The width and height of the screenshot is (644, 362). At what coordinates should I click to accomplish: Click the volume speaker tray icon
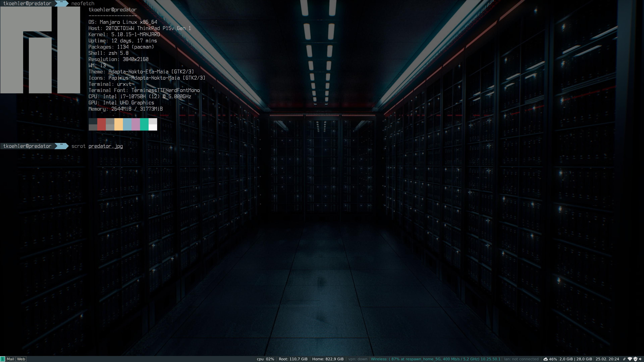[x=640, y=359]
